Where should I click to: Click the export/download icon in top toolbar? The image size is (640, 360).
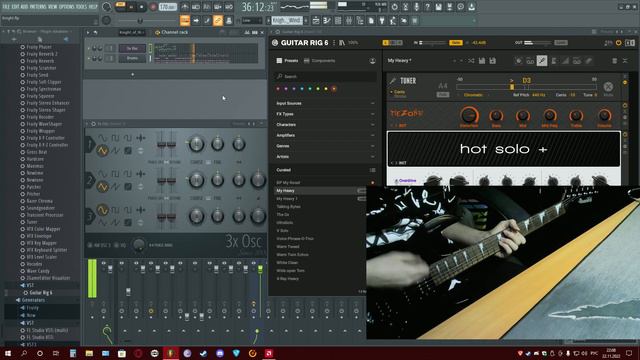(x=471, y=7)
